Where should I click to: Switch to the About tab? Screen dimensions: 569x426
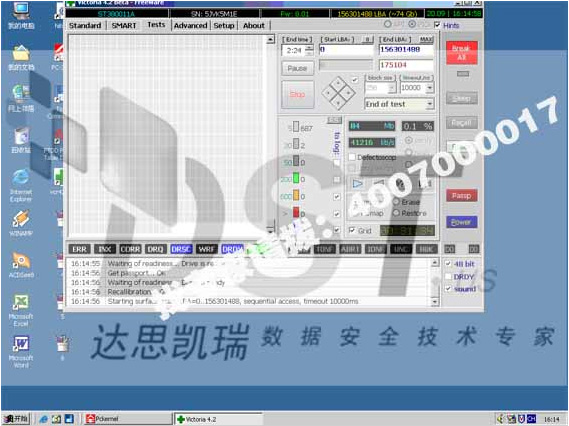tap(254, 25)
